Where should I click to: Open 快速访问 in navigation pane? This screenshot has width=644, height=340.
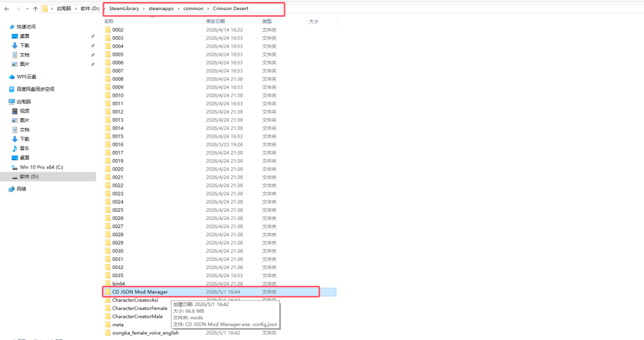click(x=26, y=26)
